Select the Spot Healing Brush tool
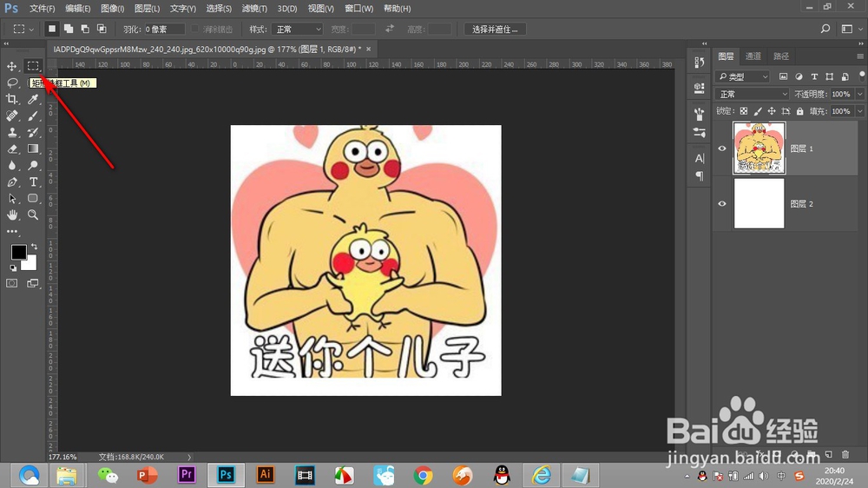The image size is (868, 488). point(11,115)
